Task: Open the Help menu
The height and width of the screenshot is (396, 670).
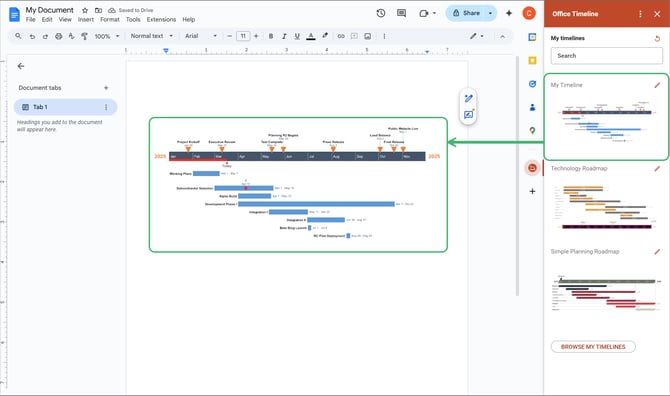Action: 188,20
